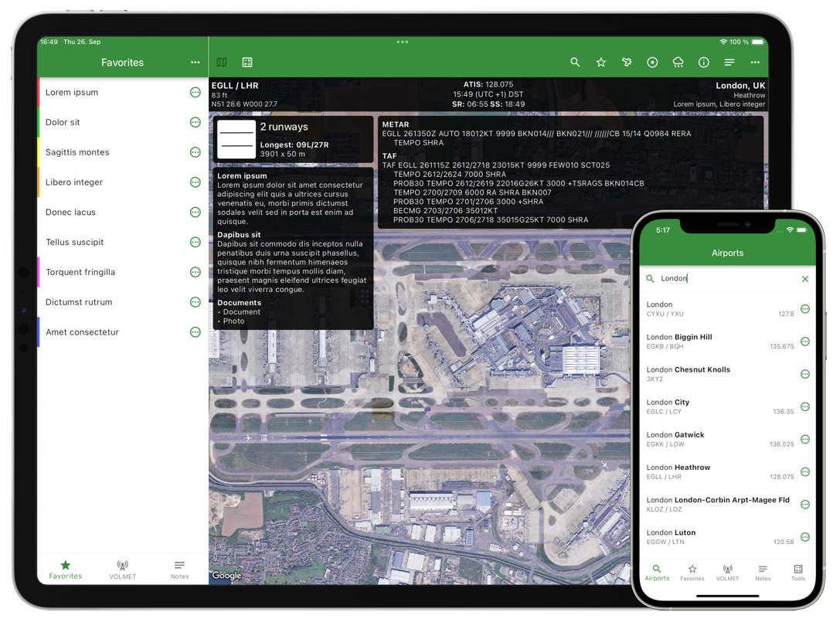Tap the iPad battery indicator in status bar
This screenshot has height=619, width=840.
[757, 42]
